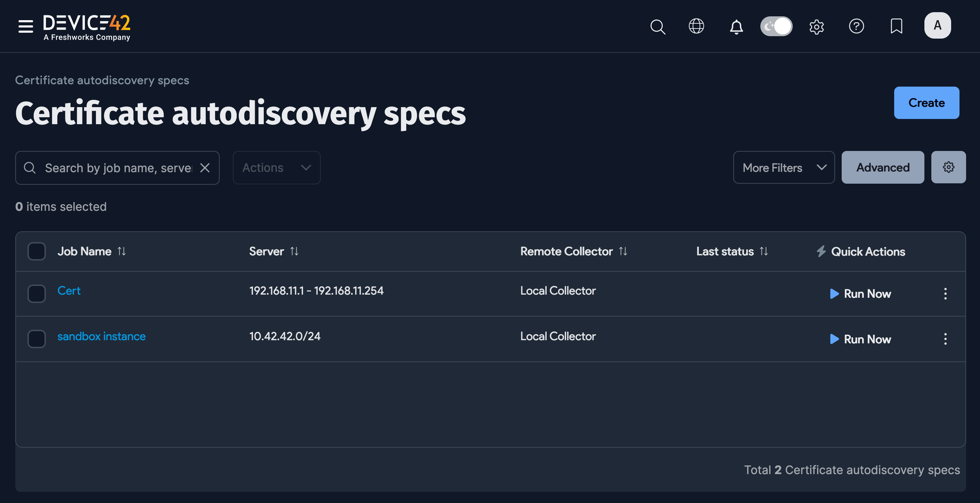Toggle the dark mode switch
The image size is (980, 503).
coord(776,26)
